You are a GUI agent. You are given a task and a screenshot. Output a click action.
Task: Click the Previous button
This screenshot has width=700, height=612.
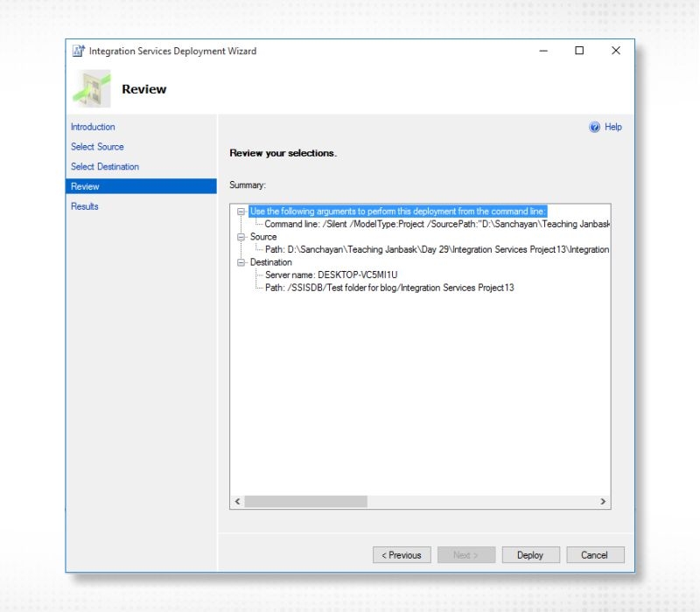[402, 554]
